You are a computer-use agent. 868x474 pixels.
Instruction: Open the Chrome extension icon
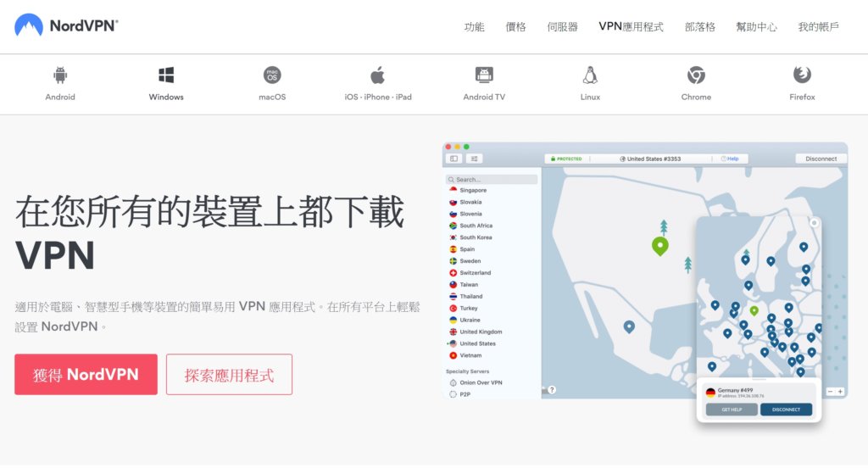[x=696, y=75]
